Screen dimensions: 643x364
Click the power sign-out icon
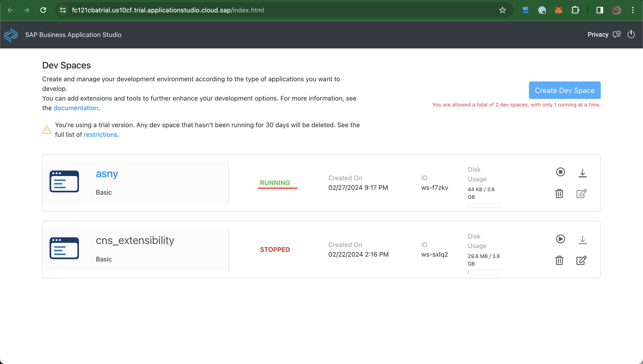(631, 34)
